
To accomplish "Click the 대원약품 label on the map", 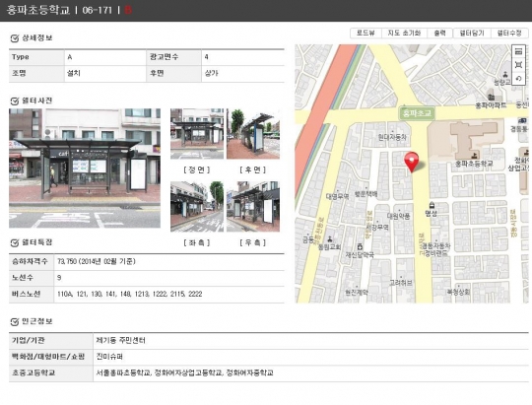I will pyautogui.click(x=399, y=216).
